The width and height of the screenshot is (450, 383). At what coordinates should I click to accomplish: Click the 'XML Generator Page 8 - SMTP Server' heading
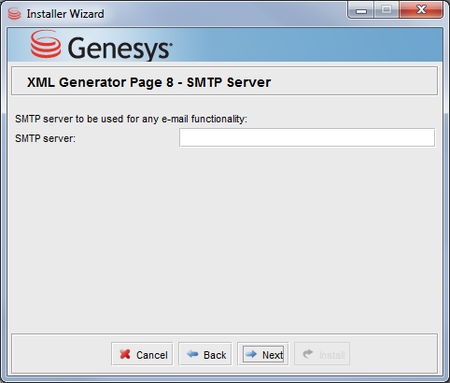[x=149, y=82]
